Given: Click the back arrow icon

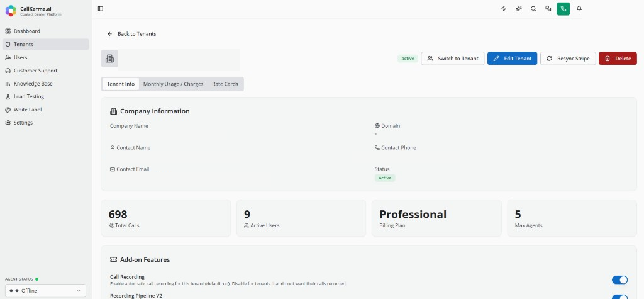Looking at the screenshot, I should pyautogui.click(x=109, y=34).
